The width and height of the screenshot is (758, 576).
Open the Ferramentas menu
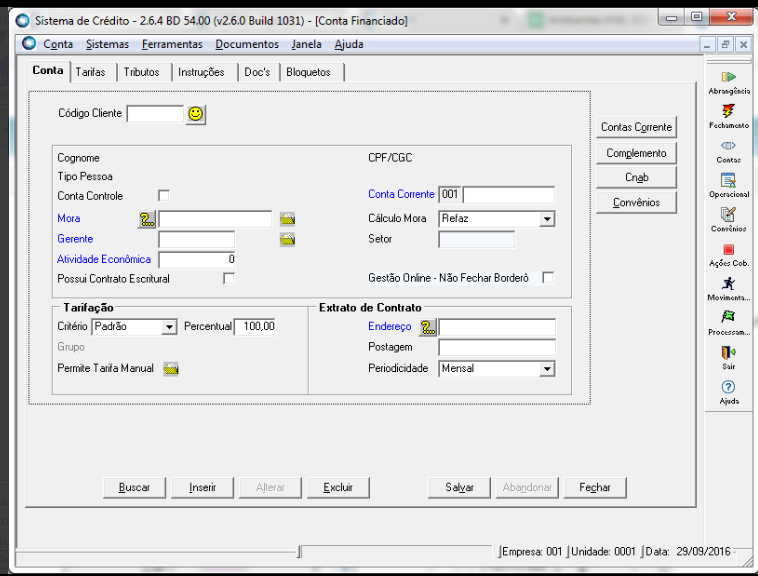[172, 44]
